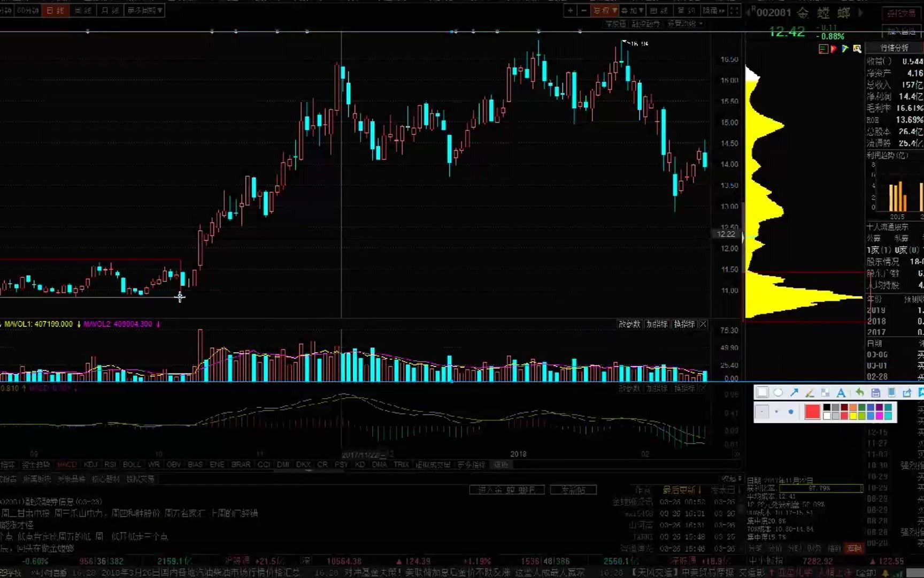This screenshot has height=578, width=924.
Task: Toggle the 月线 monthly period button
Action: tap(110, 10)
